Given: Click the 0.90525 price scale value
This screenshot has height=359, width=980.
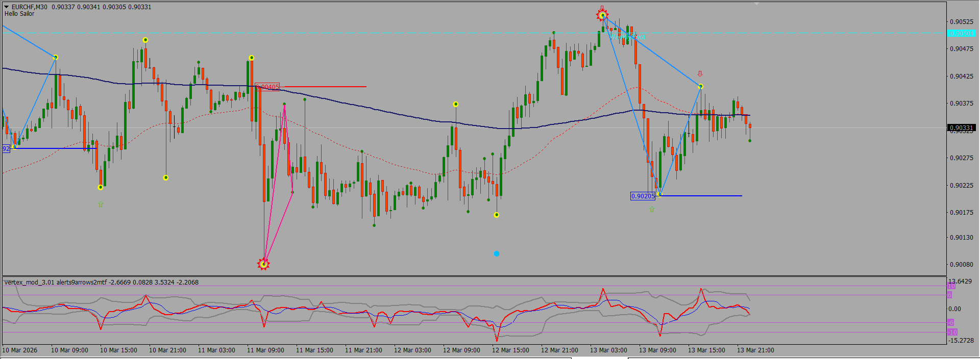Looking at the screenshot, I should point(961,22).
